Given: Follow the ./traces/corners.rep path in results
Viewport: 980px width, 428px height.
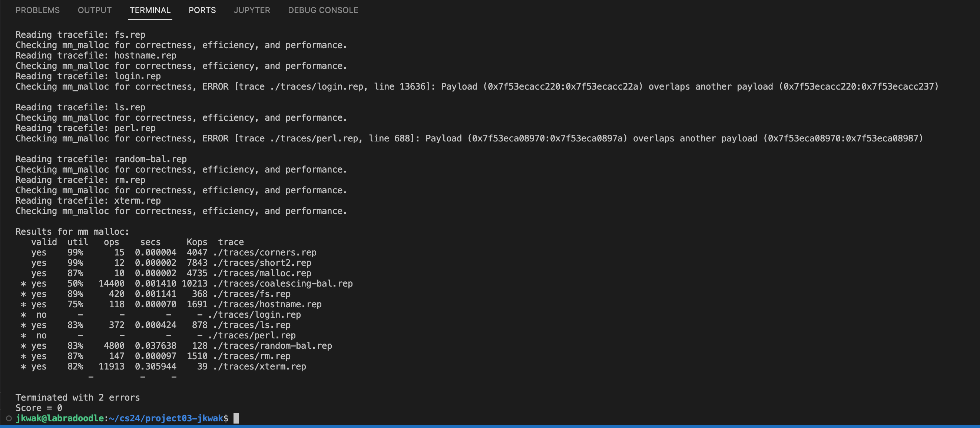Looking at the screenshot, I should (264, 253).
